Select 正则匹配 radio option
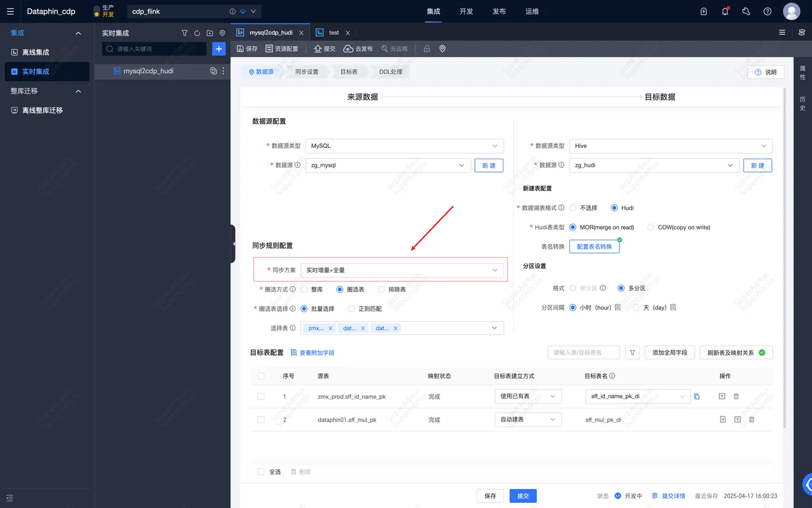 click(x=351, y=309)
